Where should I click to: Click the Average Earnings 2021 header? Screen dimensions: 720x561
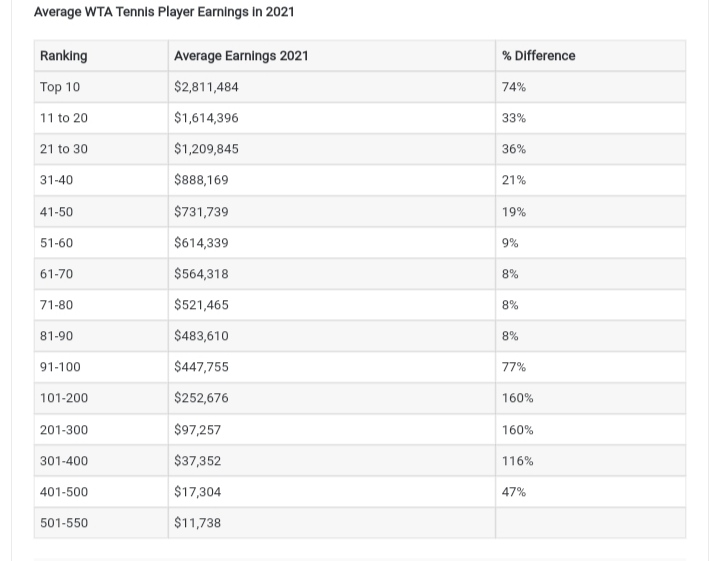point(332,56)
